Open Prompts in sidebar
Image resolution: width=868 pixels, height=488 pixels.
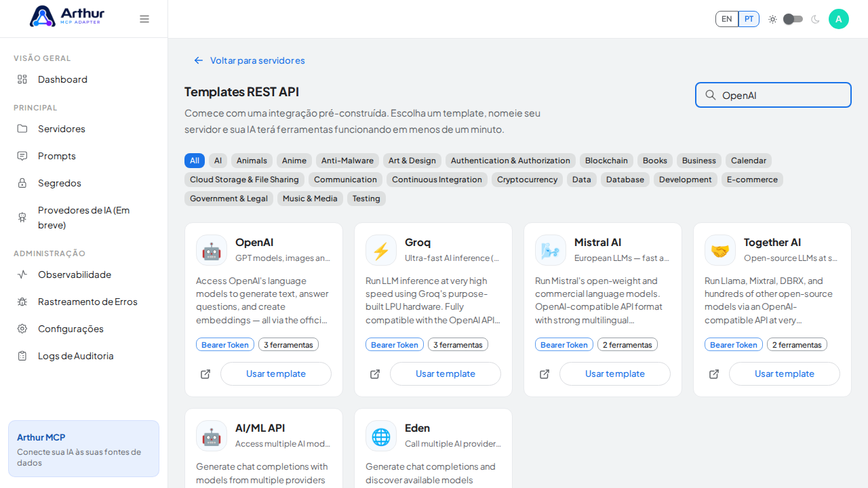tap(83, 156)
